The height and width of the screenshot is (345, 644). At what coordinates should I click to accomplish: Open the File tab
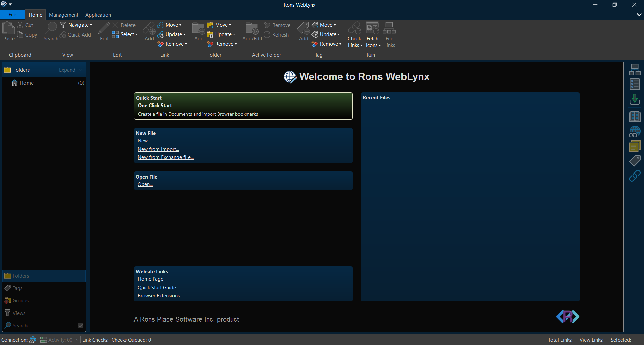12,15
